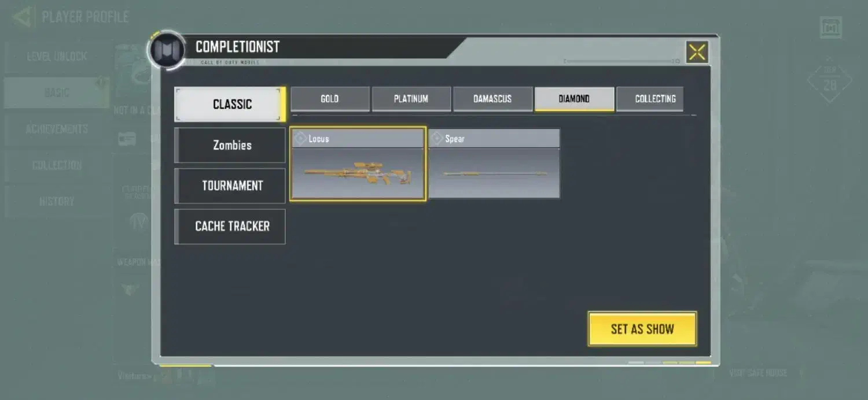
Task: Click the top-right icon in the background profile
Action: click(x=830, y=27)
